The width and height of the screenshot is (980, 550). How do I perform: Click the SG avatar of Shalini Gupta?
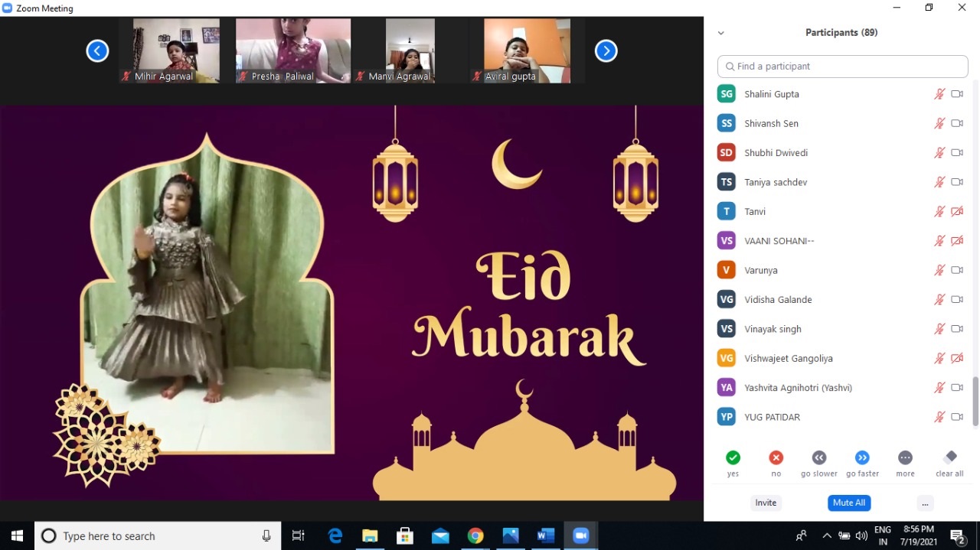(x=727, y=94)
